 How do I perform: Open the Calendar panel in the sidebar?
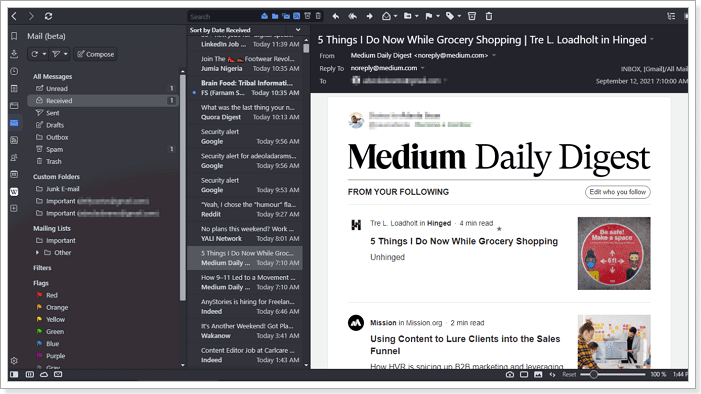(x=14, y=174)
